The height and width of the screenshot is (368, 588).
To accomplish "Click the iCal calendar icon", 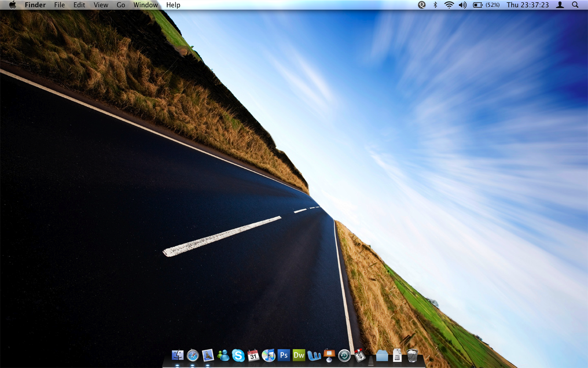I will click(254, 355).
